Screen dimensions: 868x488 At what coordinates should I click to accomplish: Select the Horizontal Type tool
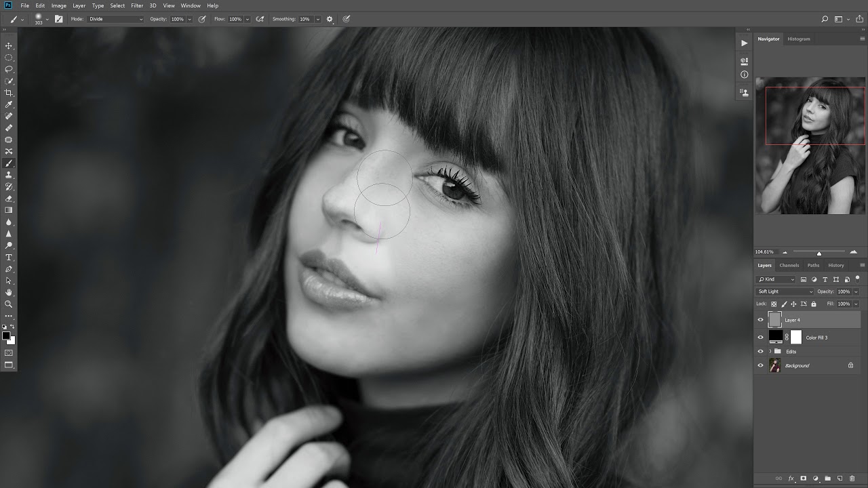pyautogui.click(x=9, y=258)
